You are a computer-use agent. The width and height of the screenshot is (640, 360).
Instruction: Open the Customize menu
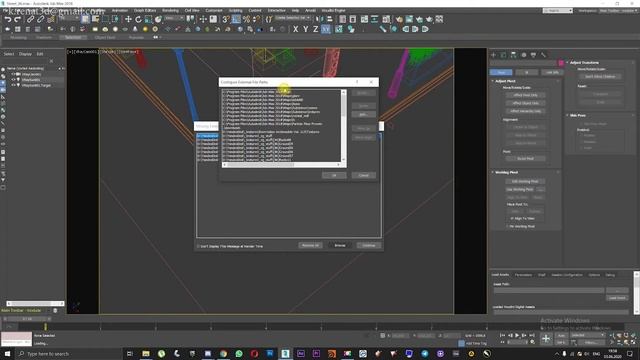point(214,11)
